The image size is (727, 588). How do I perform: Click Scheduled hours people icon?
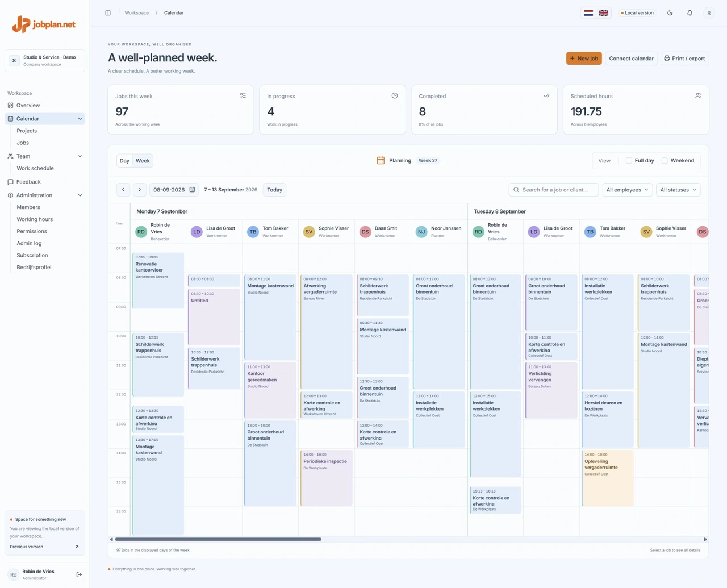tap(698, 96)
